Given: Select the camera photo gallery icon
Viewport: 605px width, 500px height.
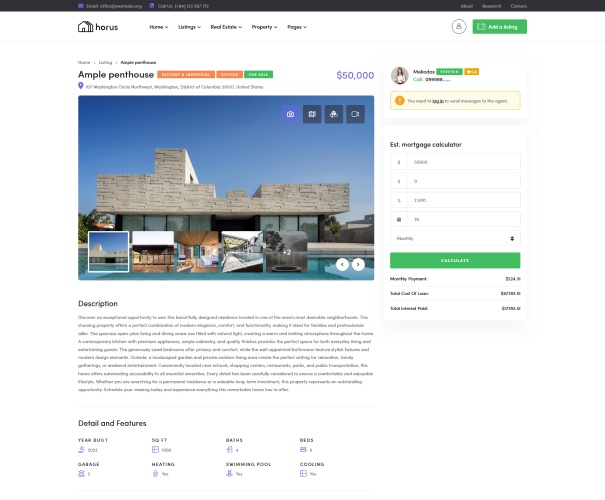Looking at the screenshot, I should [290, 114].
